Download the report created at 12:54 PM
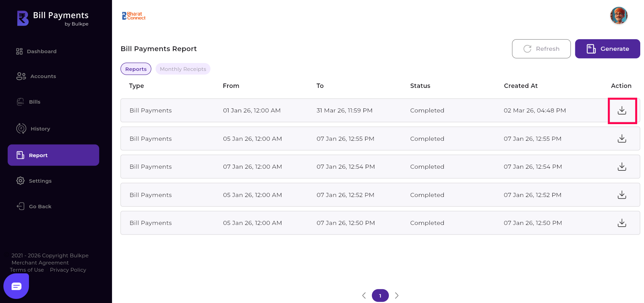 click(x=622, y=167)
